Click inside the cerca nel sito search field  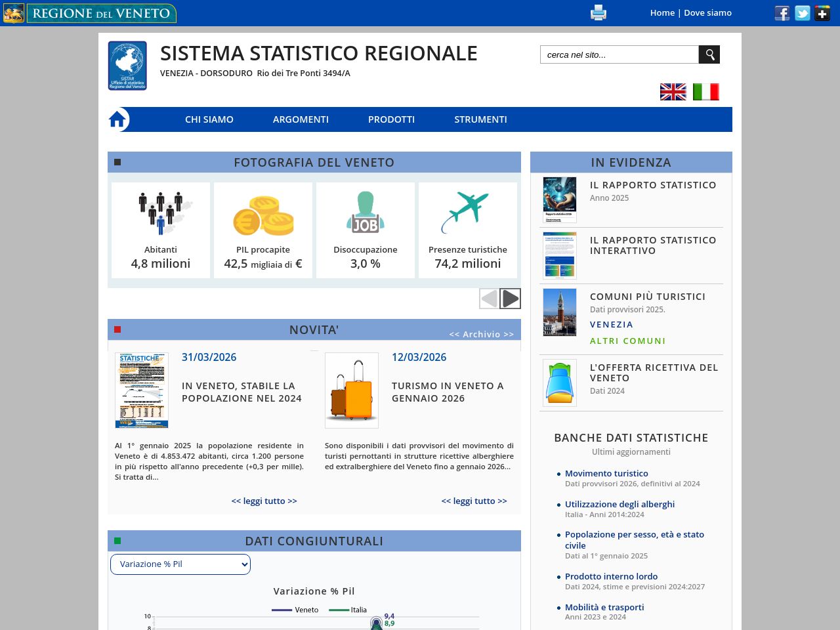click(x=618, y=54)
